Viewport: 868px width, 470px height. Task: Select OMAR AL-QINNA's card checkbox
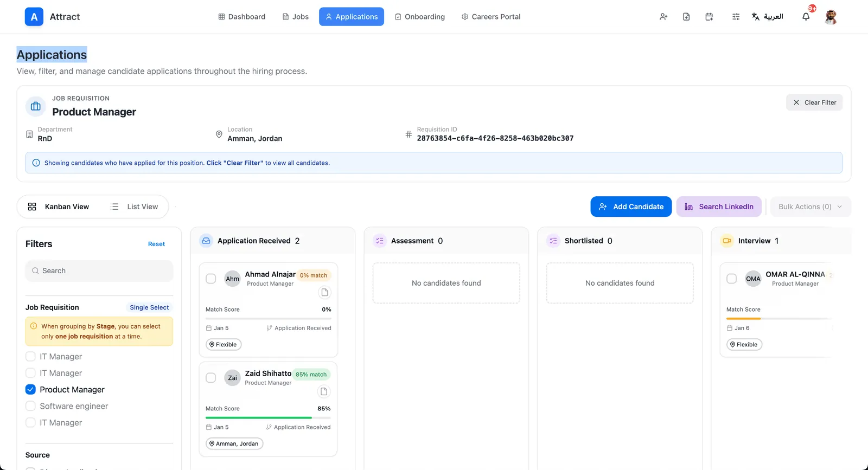click(732, 279)
